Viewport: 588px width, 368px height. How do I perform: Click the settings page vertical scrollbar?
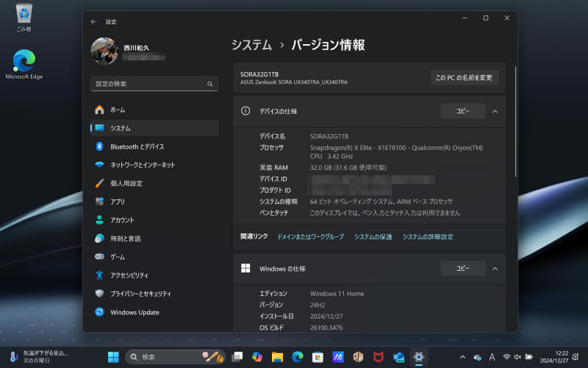pyautogui.click(x=516, y=121)
